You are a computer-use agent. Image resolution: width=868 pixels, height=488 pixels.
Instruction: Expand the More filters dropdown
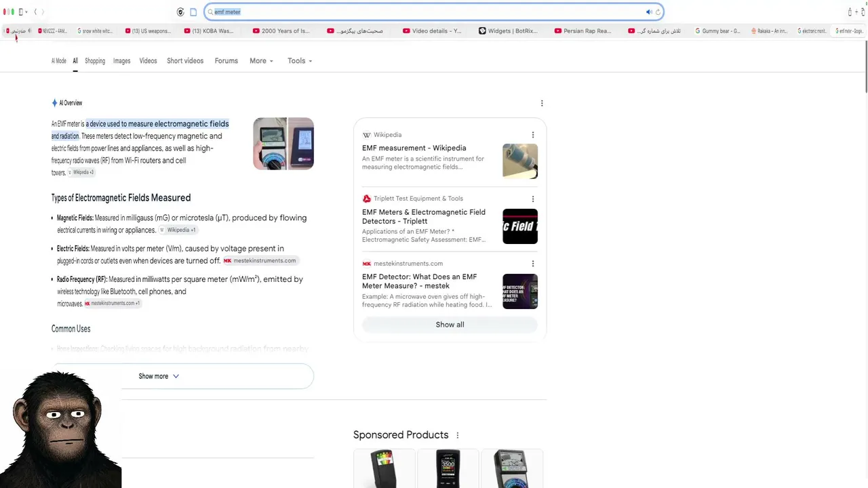[x=261, y=61]
